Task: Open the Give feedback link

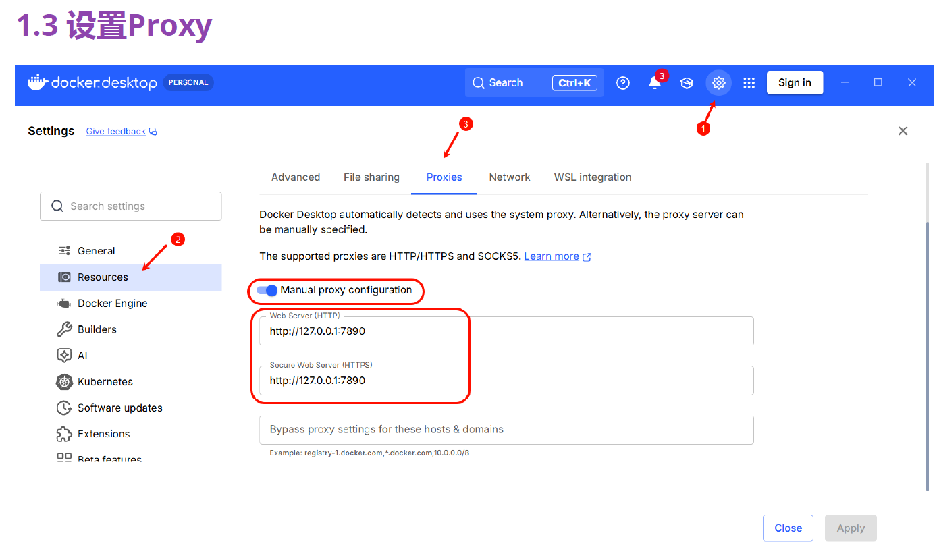Action: coord(116,132)
